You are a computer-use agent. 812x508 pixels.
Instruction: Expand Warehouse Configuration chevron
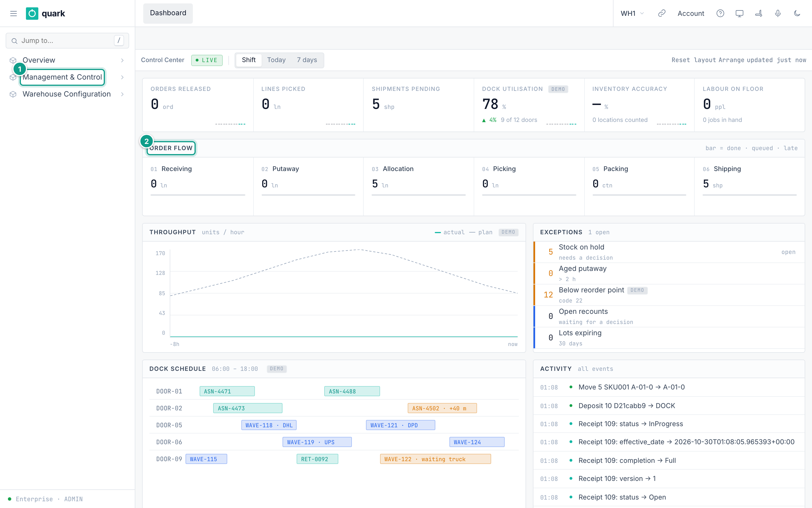tap(122, 94)
